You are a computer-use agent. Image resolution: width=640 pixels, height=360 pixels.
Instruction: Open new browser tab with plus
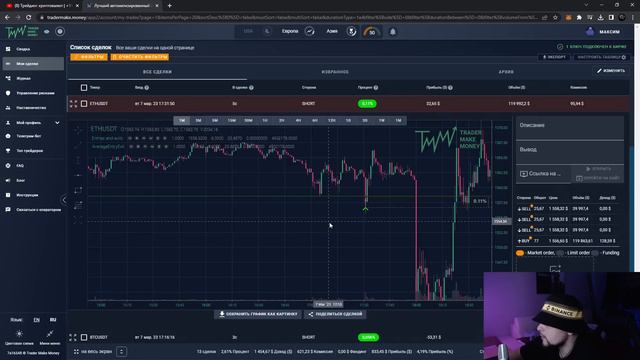point(169,6)
